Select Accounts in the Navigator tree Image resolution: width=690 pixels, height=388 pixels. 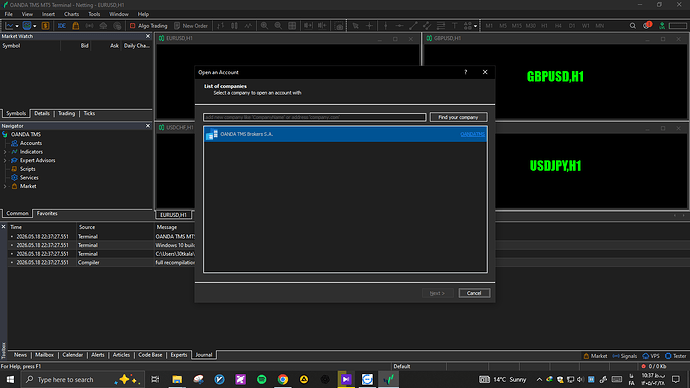[x=30, y=143]
